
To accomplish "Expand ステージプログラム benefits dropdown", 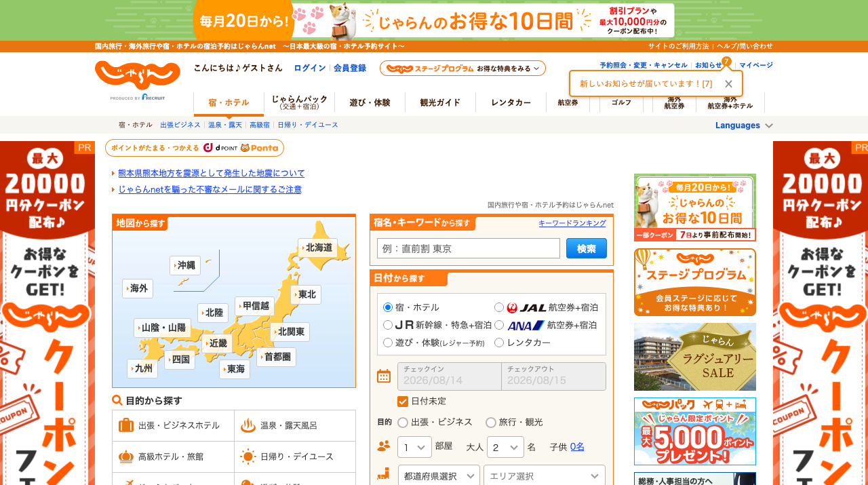I will pos(462,69).
